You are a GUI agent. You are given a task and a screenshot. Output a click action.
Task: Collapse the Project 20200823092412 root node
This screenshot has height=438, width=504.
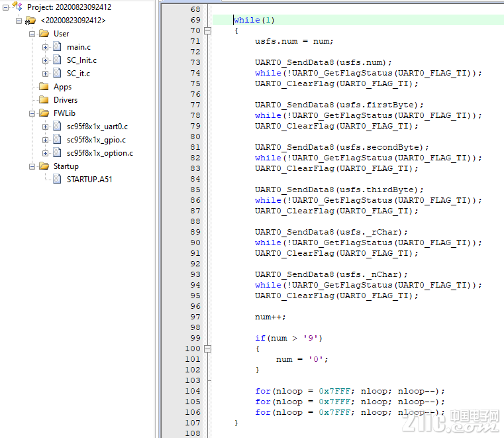pos(6,7)
